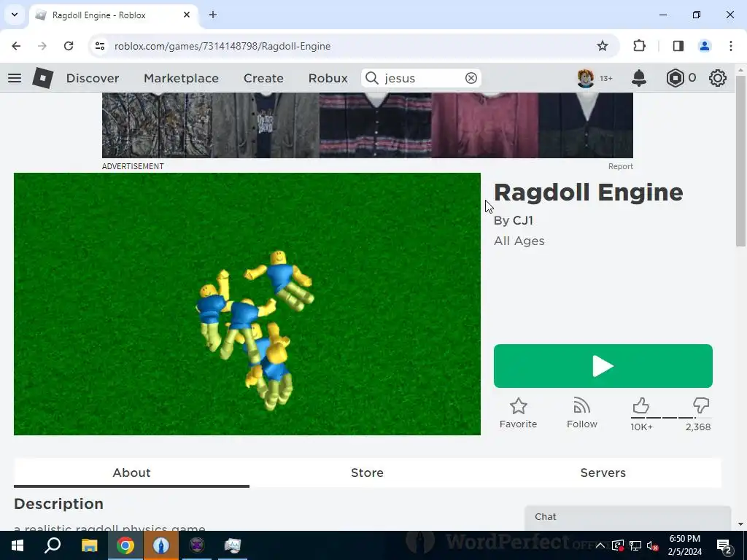This screenshot has height=560, width=747.
Task: Open a new browser tab
Action: pos(213,15)
